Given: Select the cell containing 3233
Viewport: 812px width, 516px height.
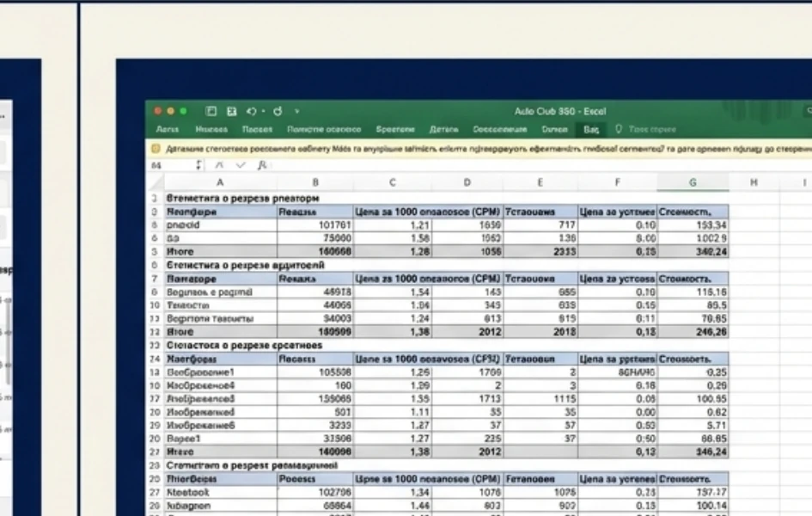Looking at the screenshot, I should click(314, 426).
